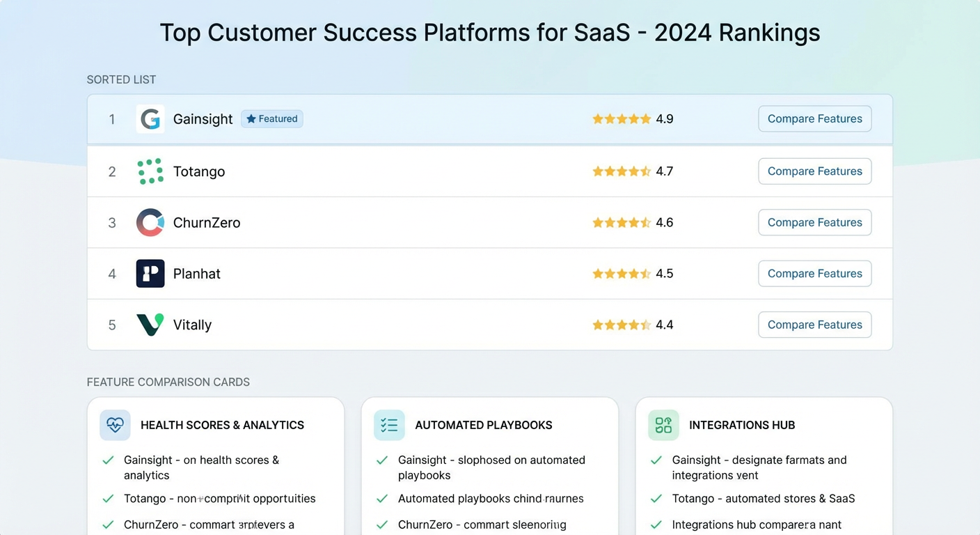The width and height of the screenshot is (980, 535).
Task: Click the ChurnZero circular logo
Action: pyautogui.click(x=150, y=223)
